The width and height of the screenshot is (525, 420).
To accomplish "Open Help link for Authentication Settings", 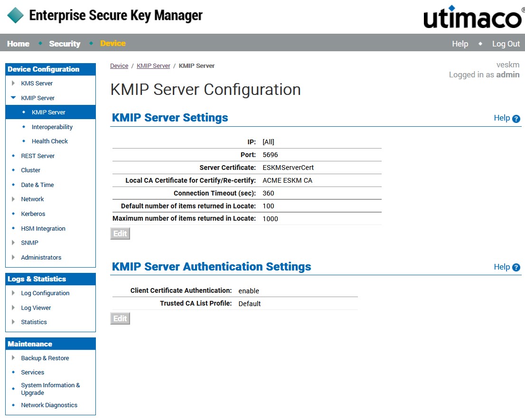I will point(502,267).
